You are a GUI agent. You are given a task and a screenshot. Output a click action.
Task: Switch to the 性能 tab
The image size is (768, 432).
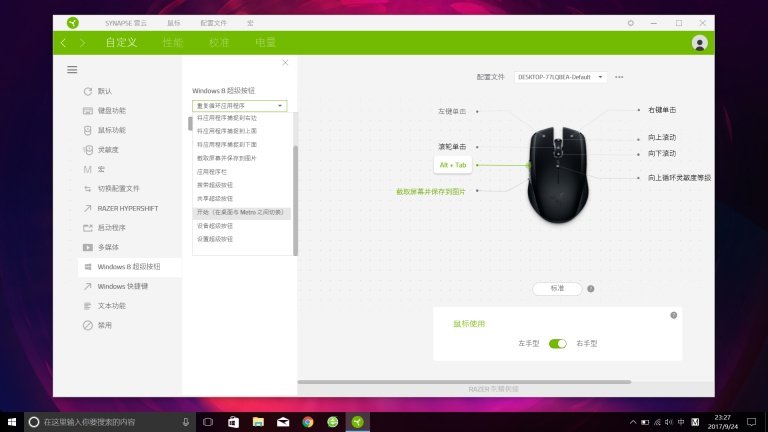[x=171, y=43]
